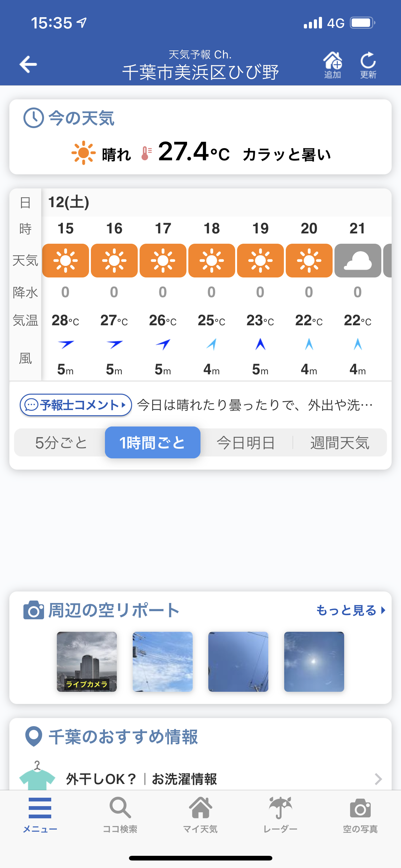This screenshot has width=401, height=868.
Task: Open もっと見る for sky reports
Action: click(350, 610)
